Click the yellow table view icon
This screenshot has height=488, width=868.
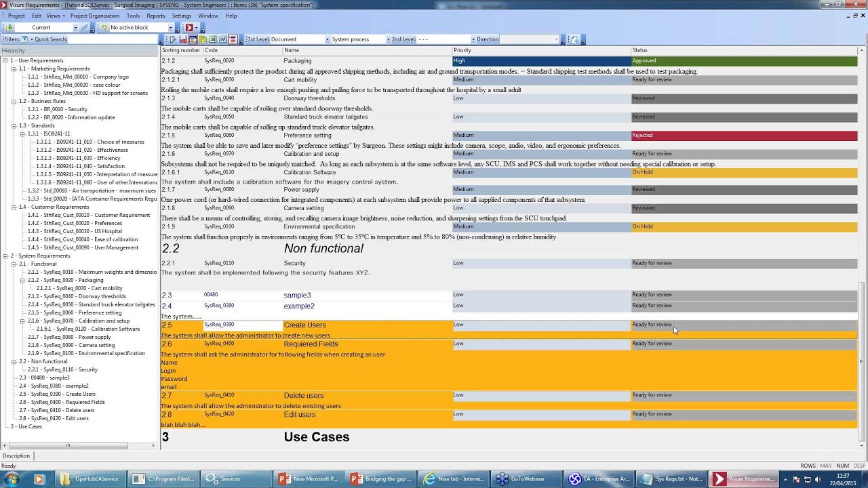203,39
